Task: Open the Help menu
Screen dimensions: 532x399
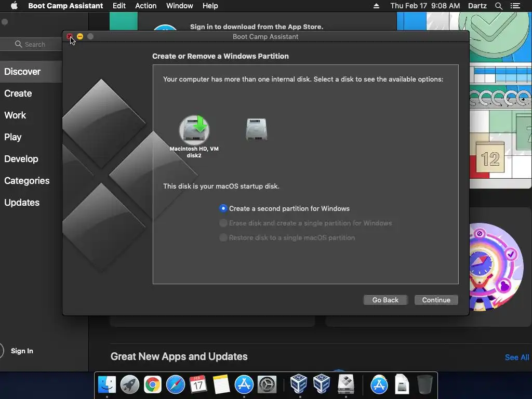Action: pyautogui.click(x=210, y=6)
